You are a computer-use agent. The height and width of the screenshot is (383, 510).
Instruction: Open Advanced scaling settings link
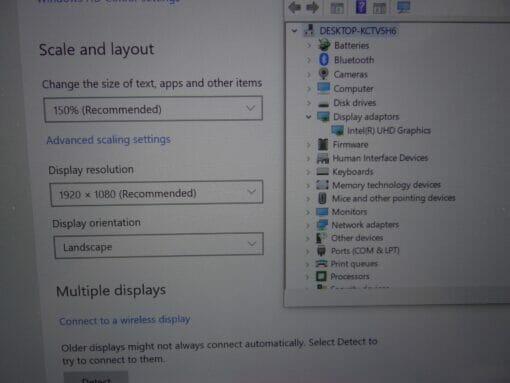pos(108,139)
